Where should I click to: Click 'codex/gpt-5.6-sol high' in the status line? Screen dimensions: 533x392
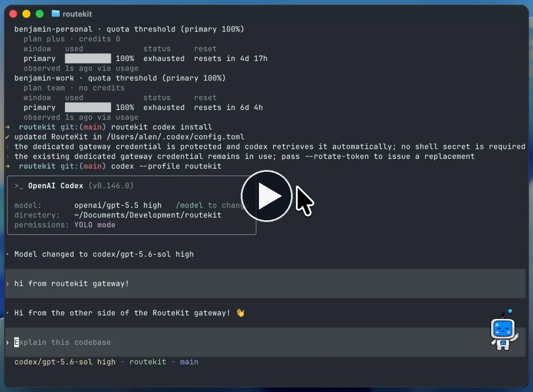pyautogui.click(x=65, y=362)
